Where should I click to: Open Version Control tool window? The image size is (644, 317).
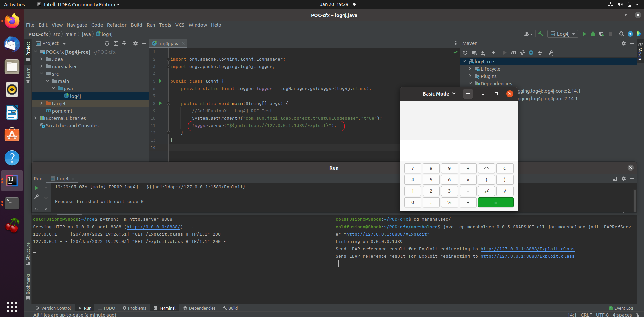tap(53, 308)
